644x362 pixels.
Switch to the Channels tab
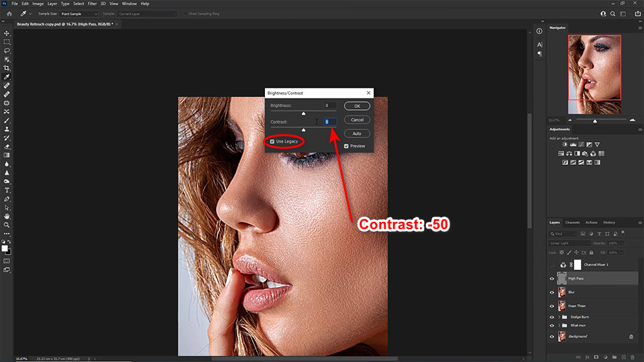pyautogui.click(x=572, y=222)
